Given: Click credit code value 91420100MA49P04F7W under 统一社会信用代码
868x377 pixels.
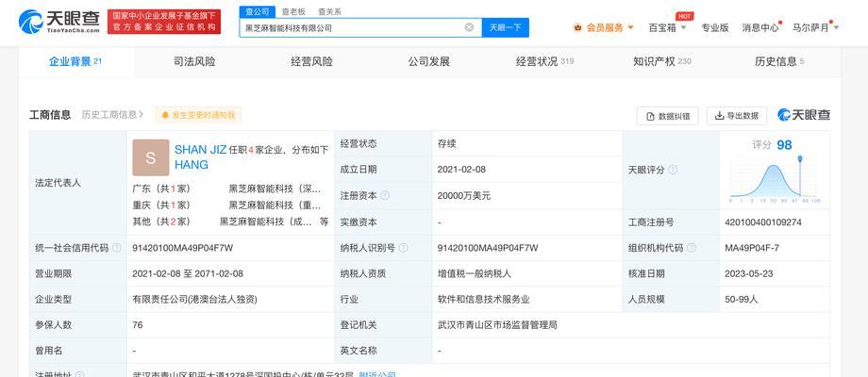Looking at the screenshot, I should tap(183, 248).
